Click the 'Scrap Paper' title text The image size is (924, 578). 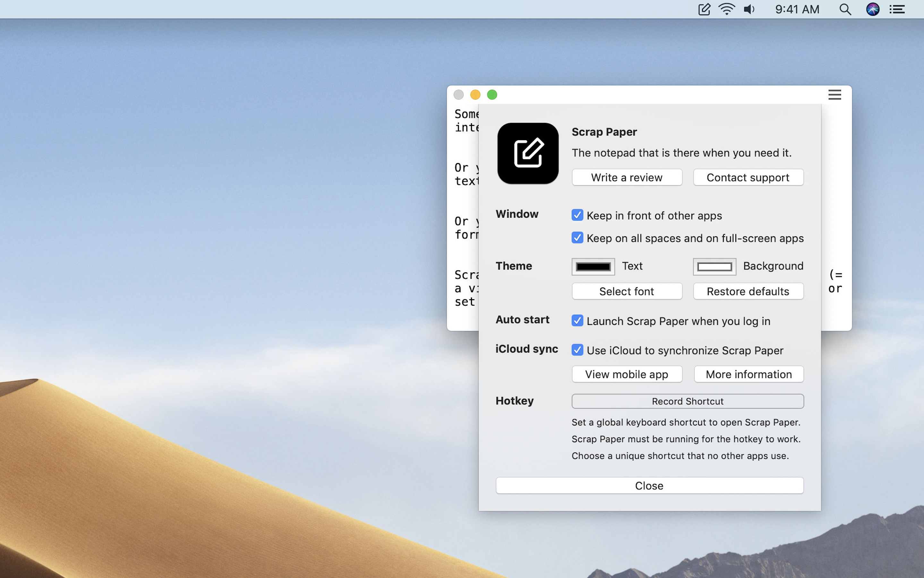click(604, 132)
